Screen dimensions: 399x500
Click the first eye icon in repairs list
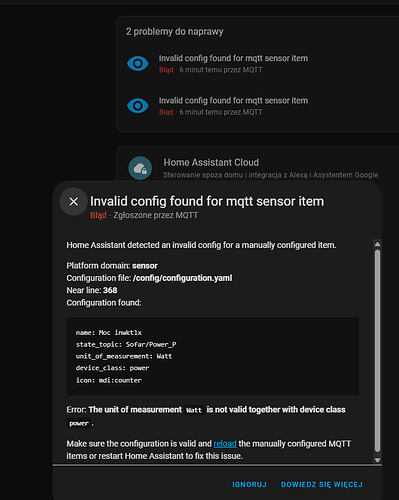coord(138,63)
